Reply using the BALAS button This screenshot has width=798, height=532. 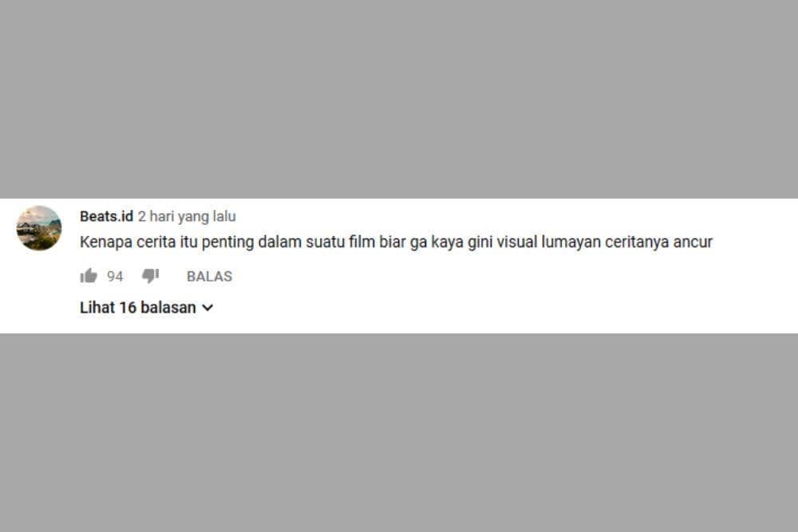(209, 276)
